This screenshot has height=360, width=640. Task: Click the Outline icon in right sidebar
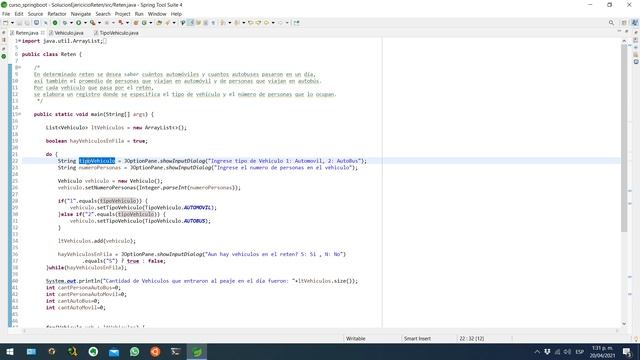coord(636,48)
